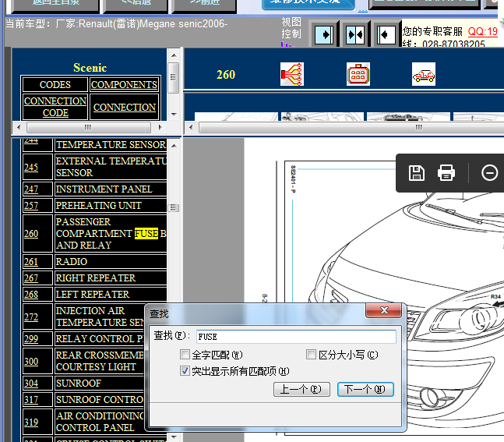Click the QQ customer service link
Viewport: 504px width, 442px height.
click(482, 31)
